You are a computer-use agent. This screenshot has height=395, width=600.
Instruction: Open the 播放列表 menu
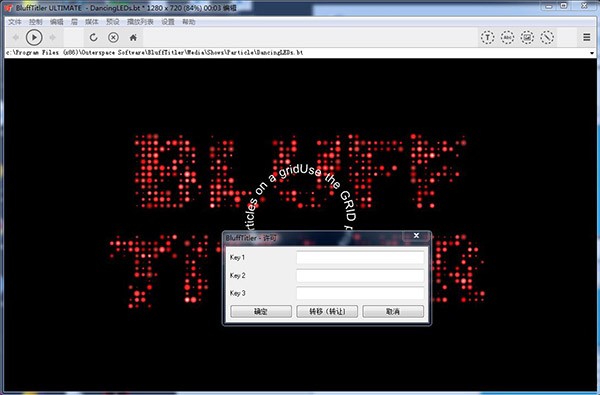(x=140, y=22)
